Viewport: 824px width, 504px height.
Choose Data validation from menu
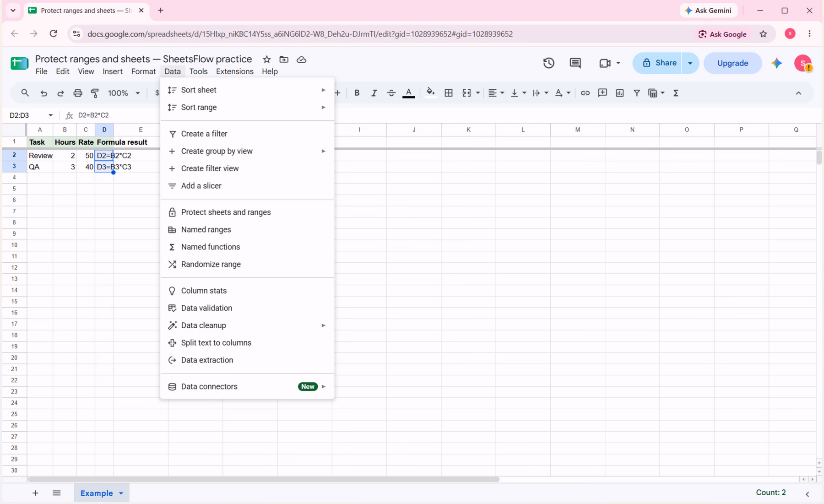(x=247, y=308)
